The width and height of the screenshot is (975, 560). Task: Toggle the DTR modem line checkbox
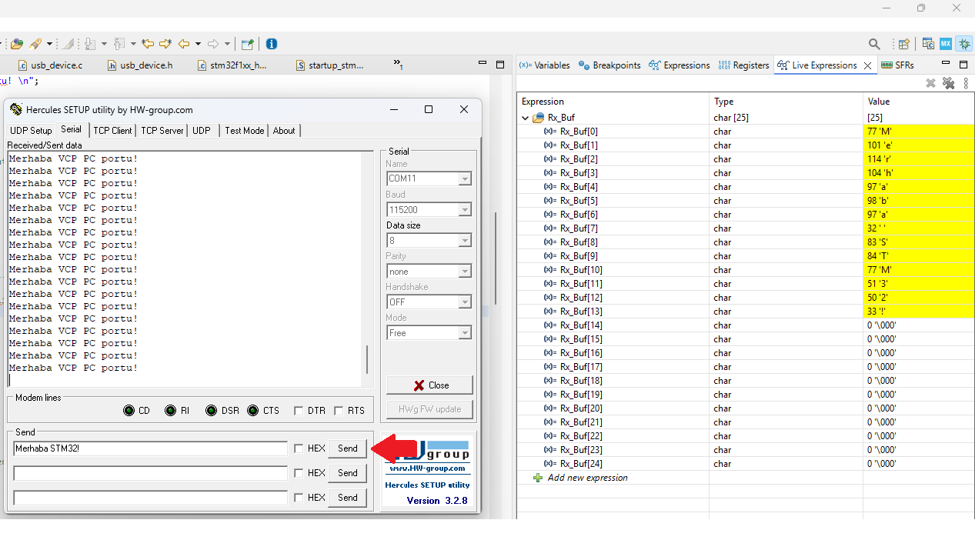tap(298, 411)
